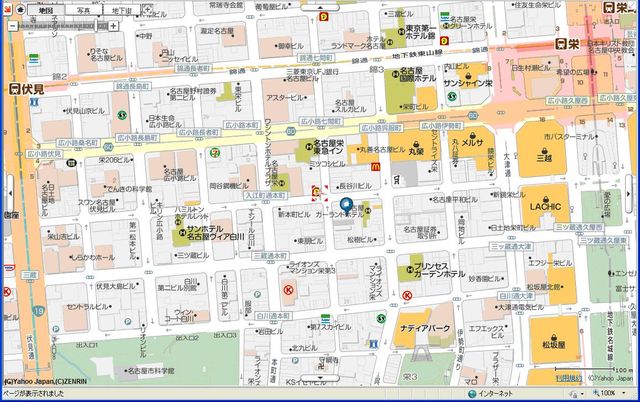Pan the map west with left arrow
Screen dimensions: 640x402
coord(10,193)
